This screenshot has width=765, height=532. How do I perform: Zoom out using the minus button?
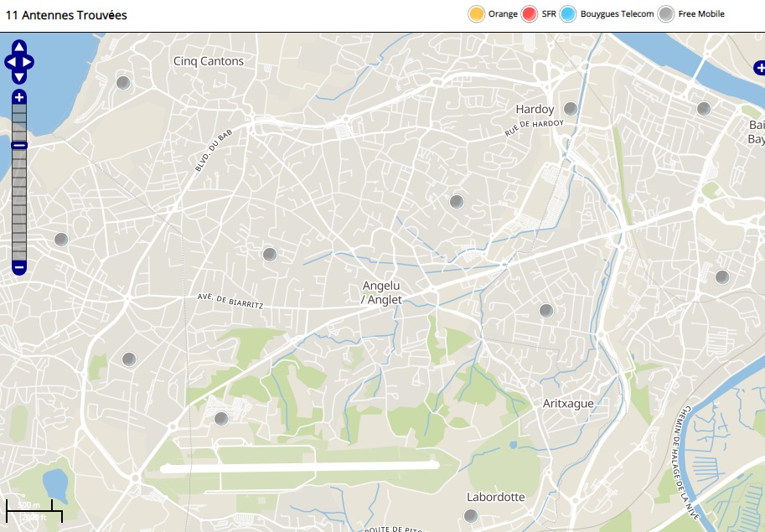coord(19,267)
